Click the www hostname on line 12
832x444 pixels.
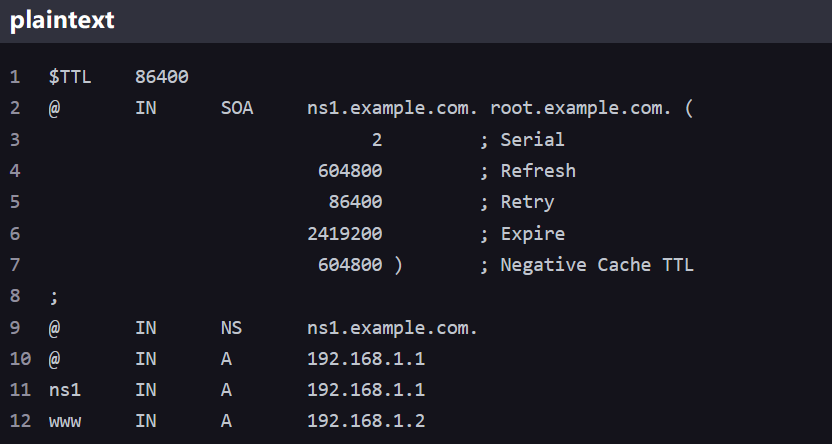click(x=64, y=421)
